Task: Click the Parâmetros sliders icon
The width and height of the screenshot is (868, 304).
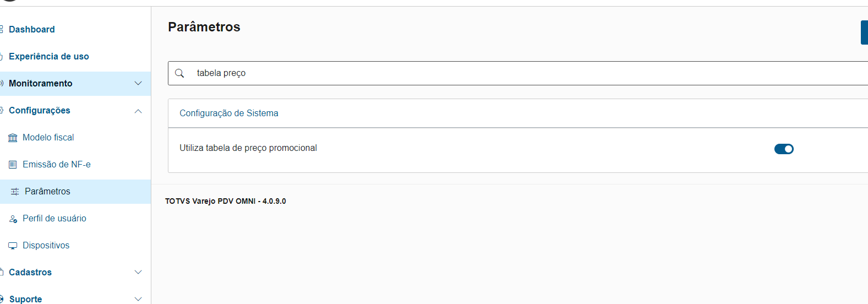Action: coord(15,192)
